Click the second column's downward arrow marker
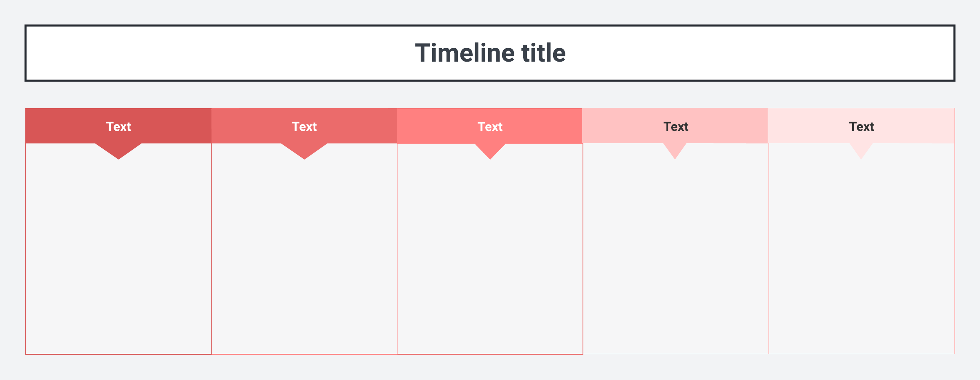This screenshot has width=980, height=380. tap(304, 150)
